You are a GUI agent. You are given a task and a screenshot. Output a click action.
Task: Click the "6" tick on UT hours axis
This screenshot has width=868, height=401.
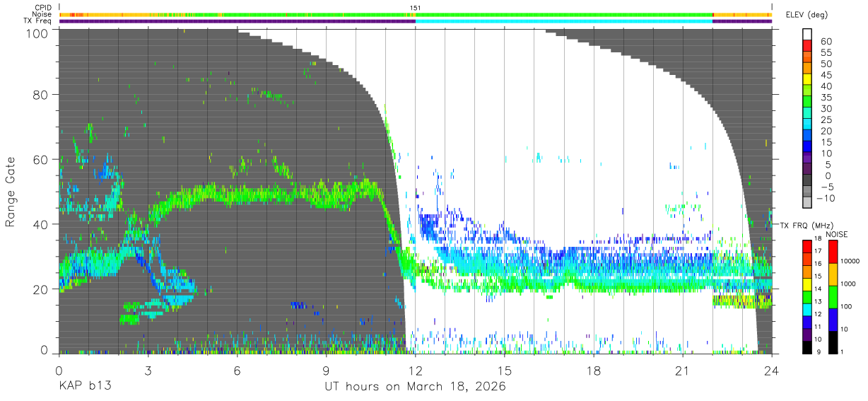[x=237, y=371]
